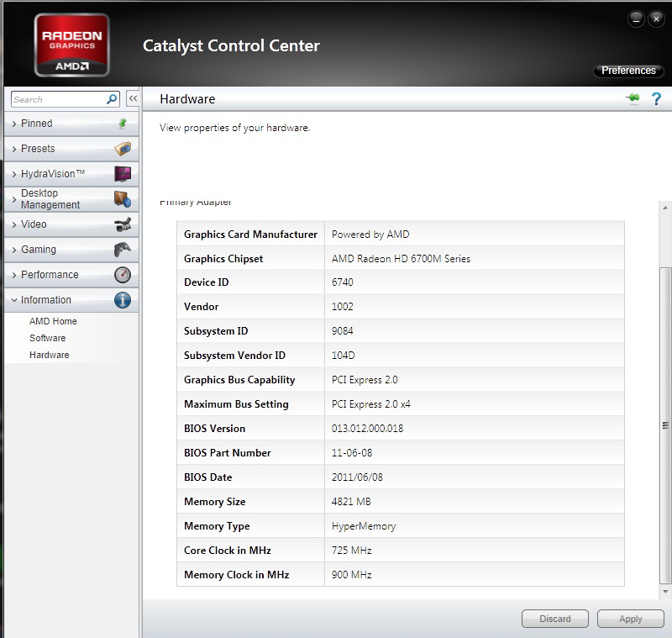Screen dimensions: 672x638
Task: Click BIOS Part Number value 11-06-08
Action: click(x=352, y=453)
